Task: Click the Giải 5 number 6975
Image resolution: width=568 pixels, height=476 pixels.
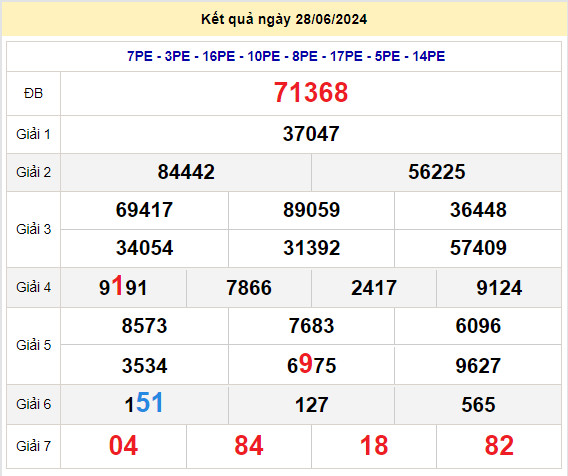Action: [x=311, y=364]
